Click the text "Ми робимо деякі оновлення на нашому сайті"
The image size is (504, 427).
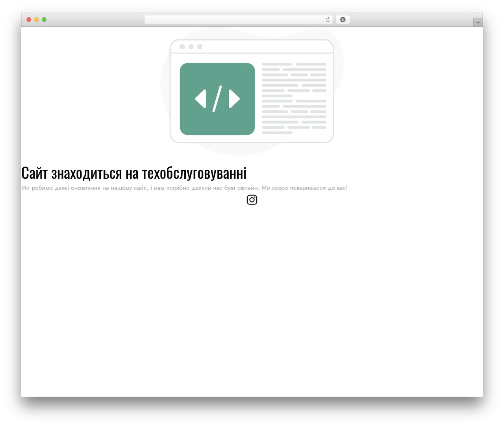point(85,188)
